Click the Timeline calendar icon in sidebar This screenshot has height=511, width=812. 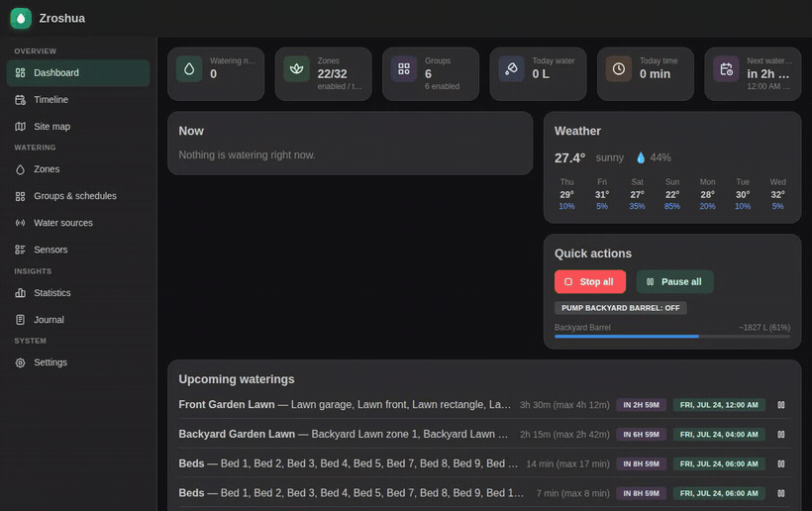coord(20,100)
